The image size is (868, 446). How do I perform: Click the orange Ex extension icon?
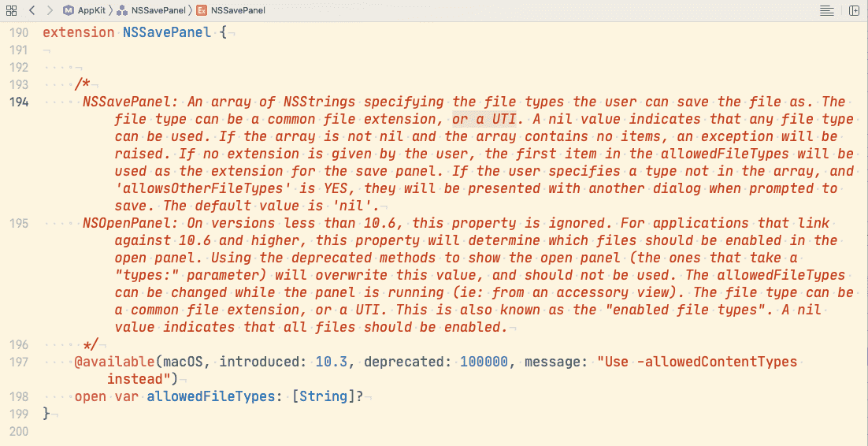coord(202,10)
